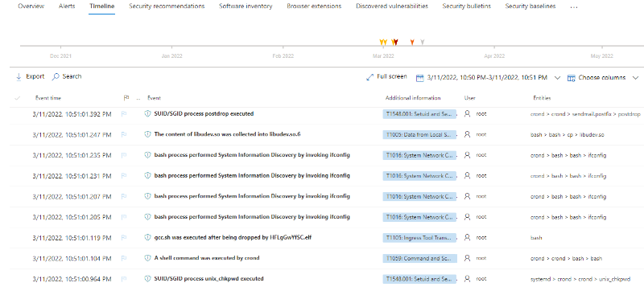Flag the gcc.sh executed event

124,238
